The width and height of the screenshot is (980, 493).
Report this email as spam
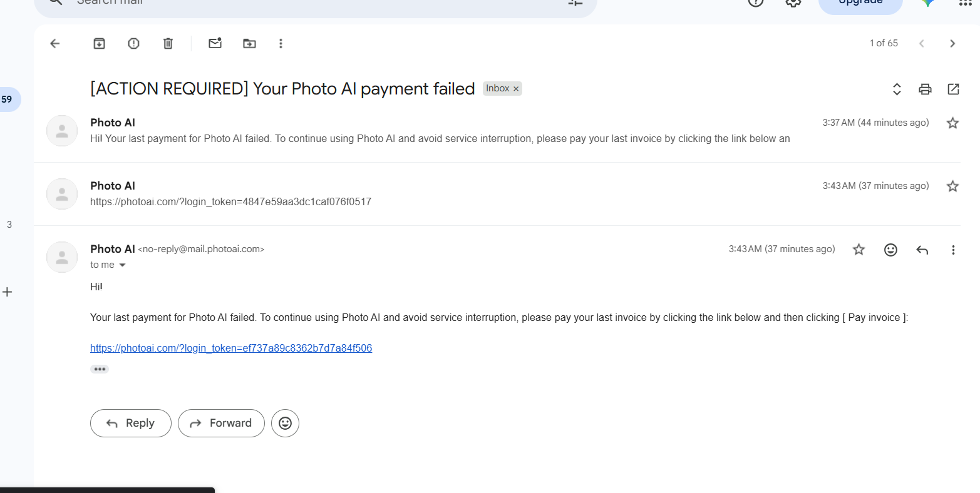(x=133, y=43)
